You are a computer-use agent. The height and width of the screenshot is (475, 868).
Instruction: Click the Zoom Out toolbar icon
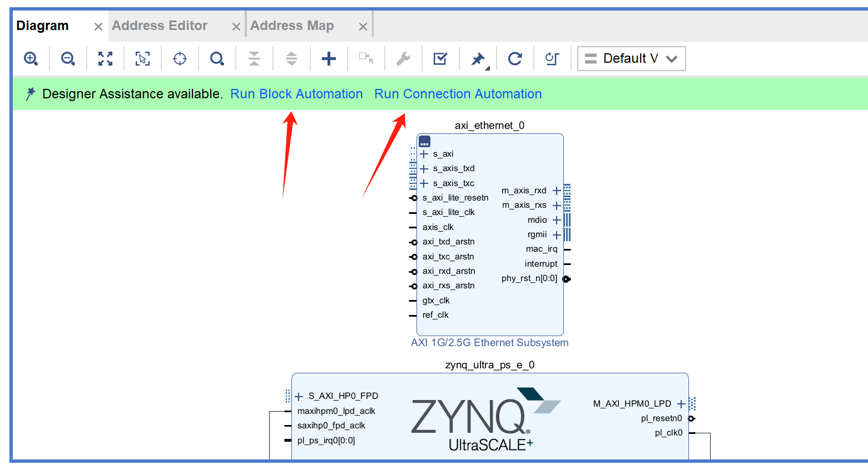point(68,58)
